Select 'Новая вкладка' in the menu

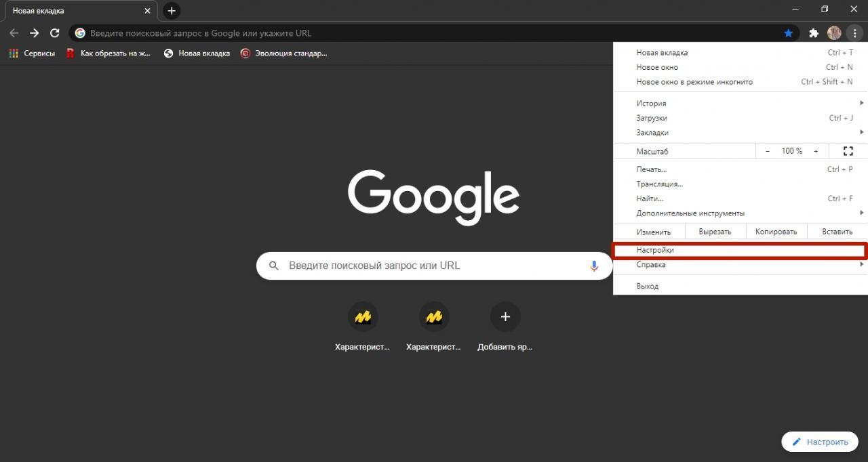(741, 52)
